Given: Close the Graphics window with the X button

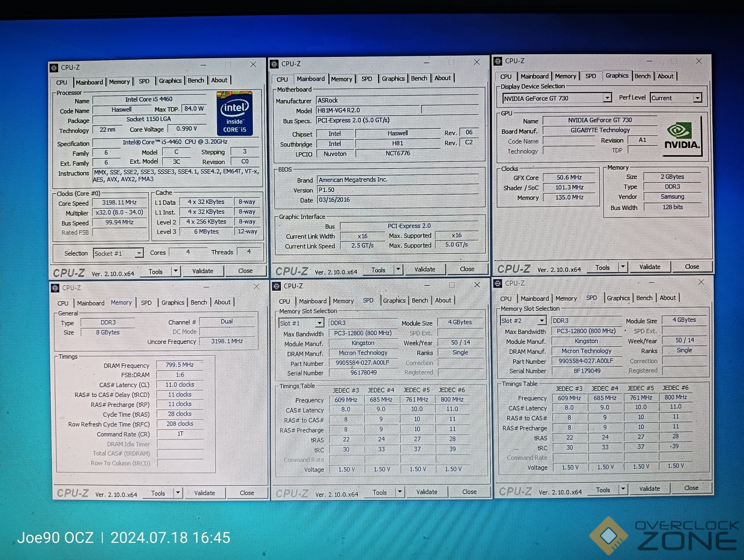Looking at the screenshot, I should tap(699, 61).
